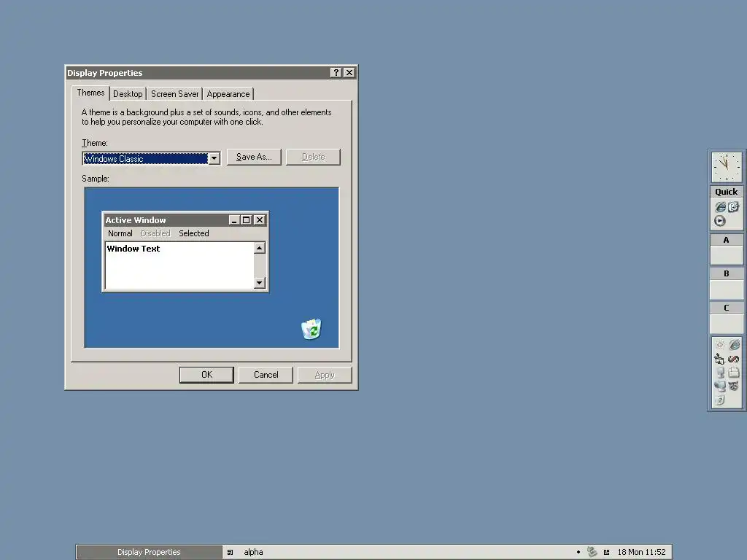
Task: Click the faded computer icon above network icon
Action: (x=720, y=373)
